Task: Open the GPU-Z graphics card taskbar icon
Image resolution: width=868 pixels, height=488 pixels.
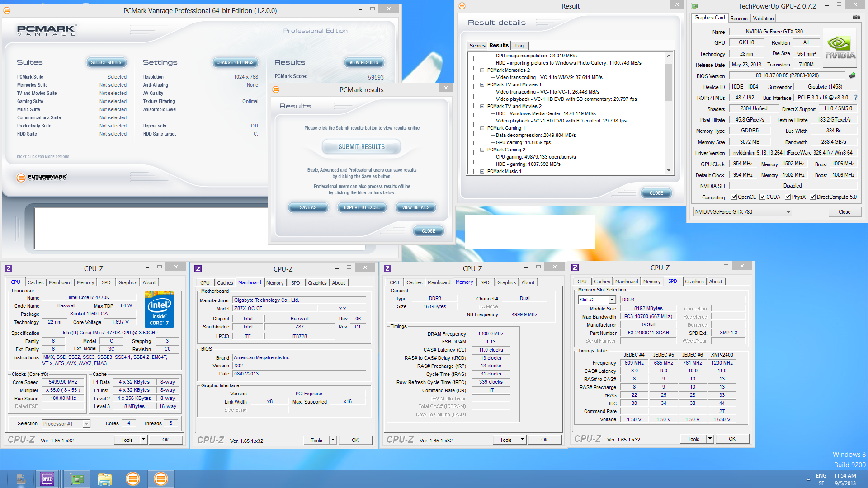Action: pos(77,479)
